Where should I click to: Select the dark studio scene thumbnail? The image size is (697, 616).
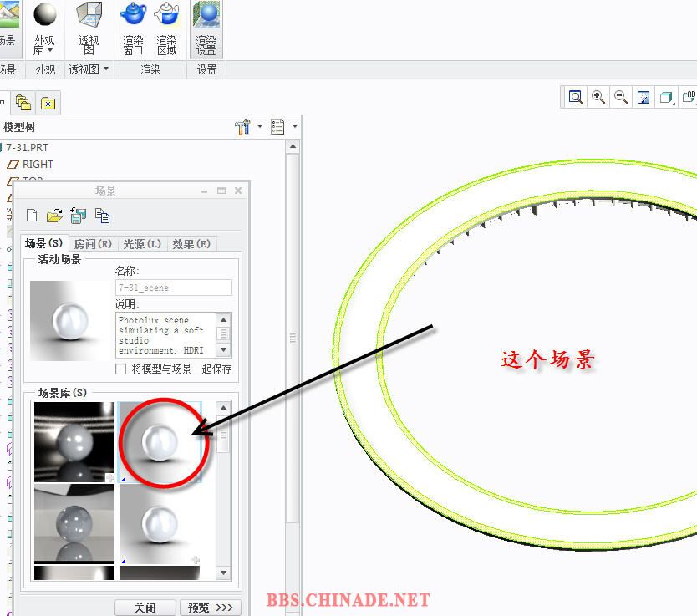point(74,442)
